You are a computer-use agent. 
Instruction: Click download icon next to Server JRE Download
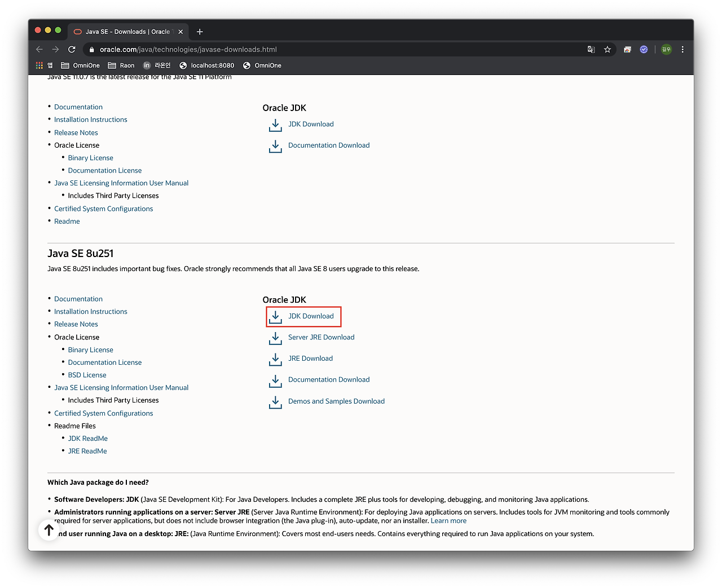[275, 338]
